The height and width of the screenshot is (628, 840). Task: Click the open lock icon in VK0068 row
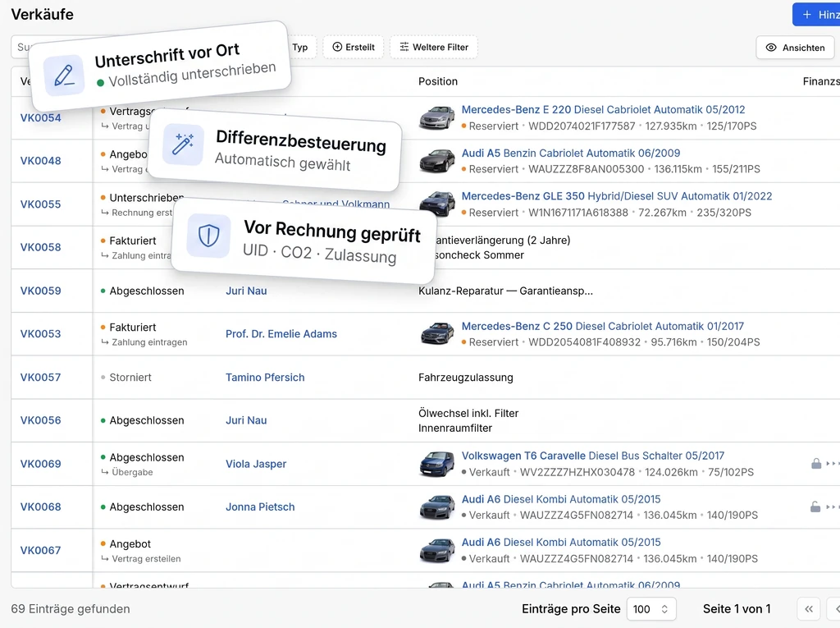[815, 507]
